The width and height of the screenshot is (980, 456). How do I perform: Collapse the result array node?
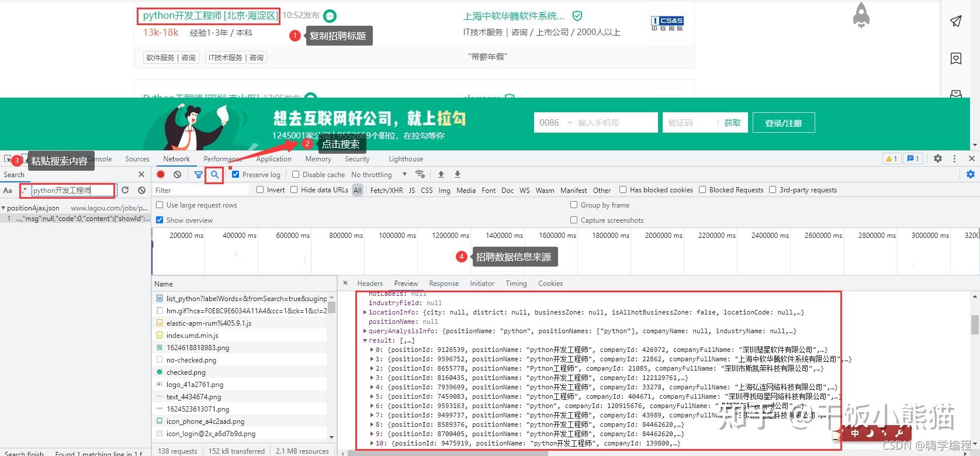click(x=366, y=340)
